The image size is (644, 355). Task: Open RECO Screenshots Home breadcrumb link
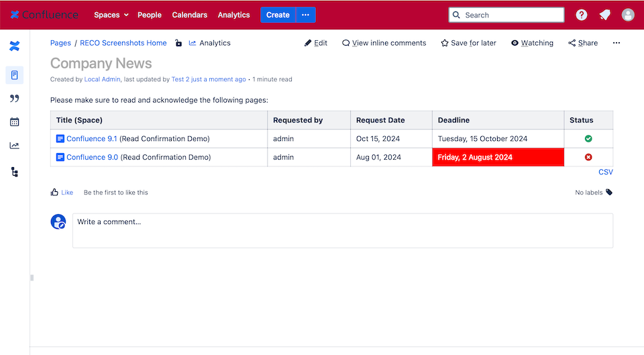click(x=123, y=43)
